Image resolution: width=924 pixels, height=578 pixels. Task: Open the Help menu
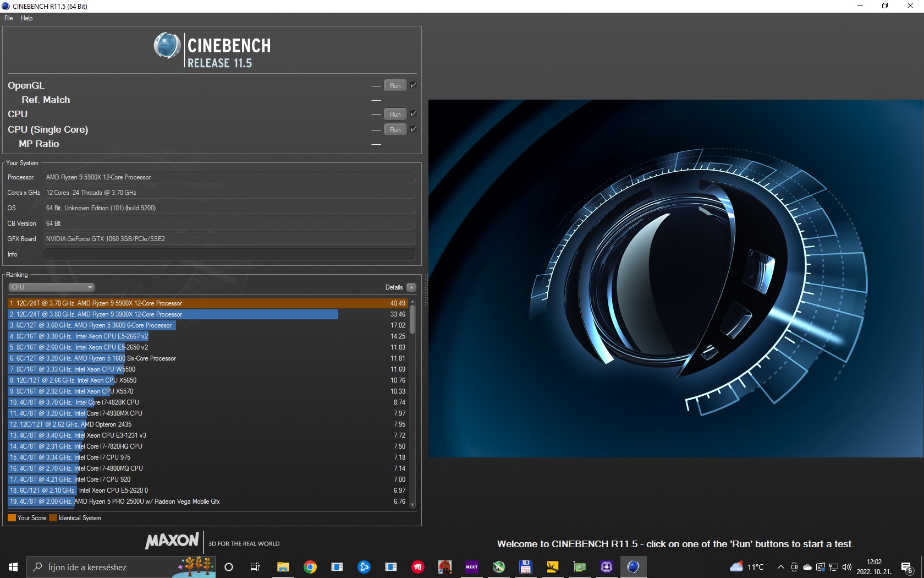(x=26, y=18)
